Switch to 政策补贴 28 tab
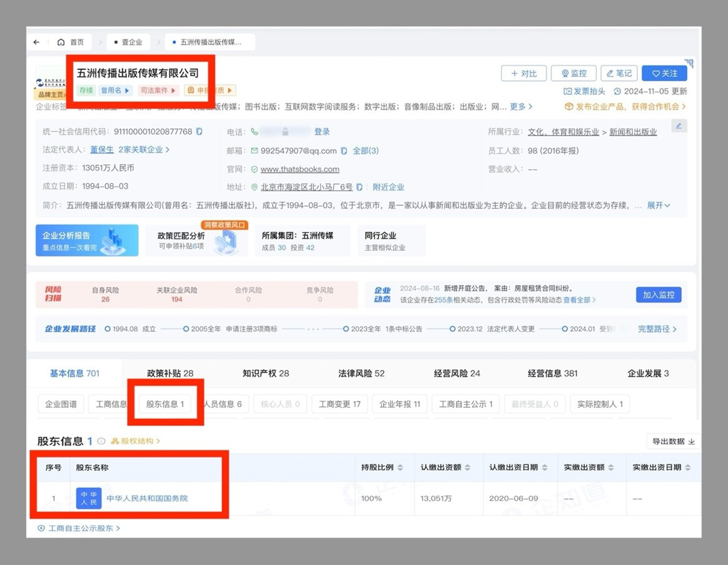The image size is (728, 565). [170, 373]
